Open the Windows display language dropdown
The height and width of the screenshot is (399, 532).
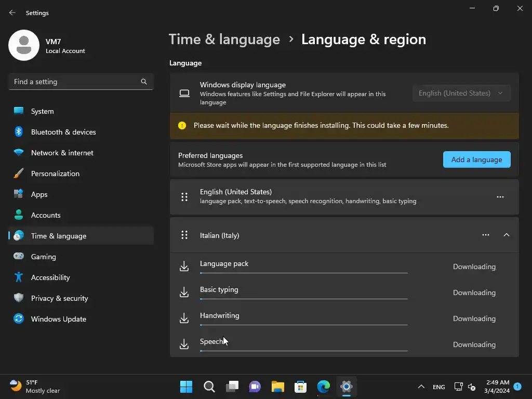coord(461,93)
